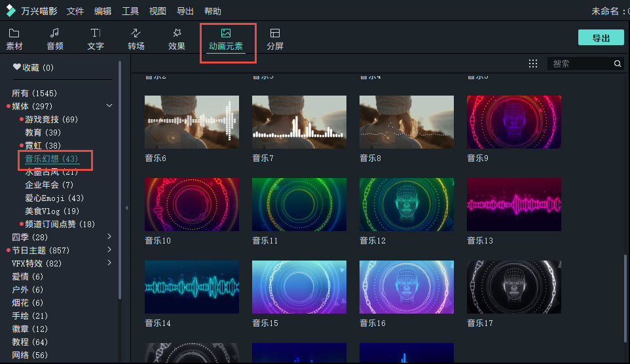The width and height of the screenshot is (630, 364).
Task: Open 收藏 favorites heart category
Action: pos(33,67)
